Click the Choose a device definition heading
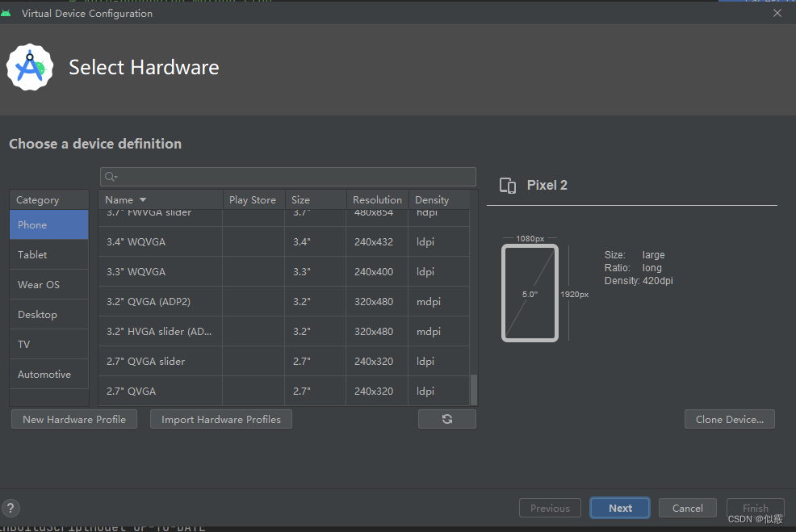The image size is (796, 532). (x=95, y=145)
